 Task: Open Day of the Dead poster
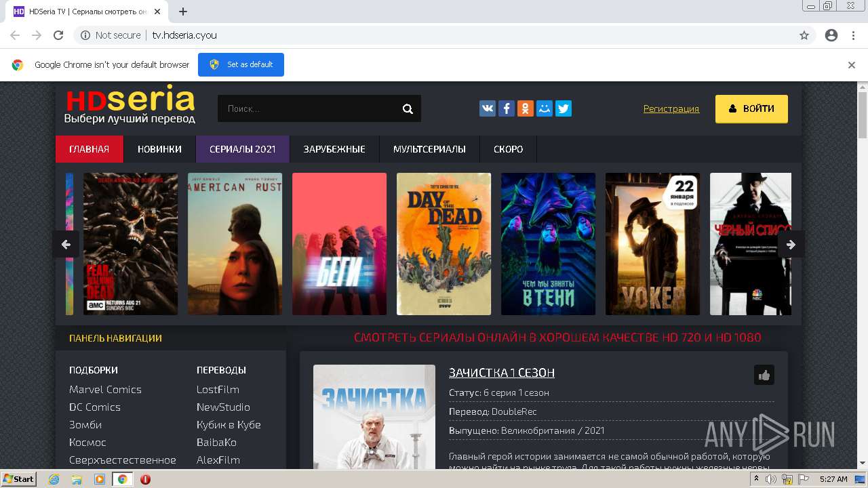pyautogui.click(x=443, y=244)
